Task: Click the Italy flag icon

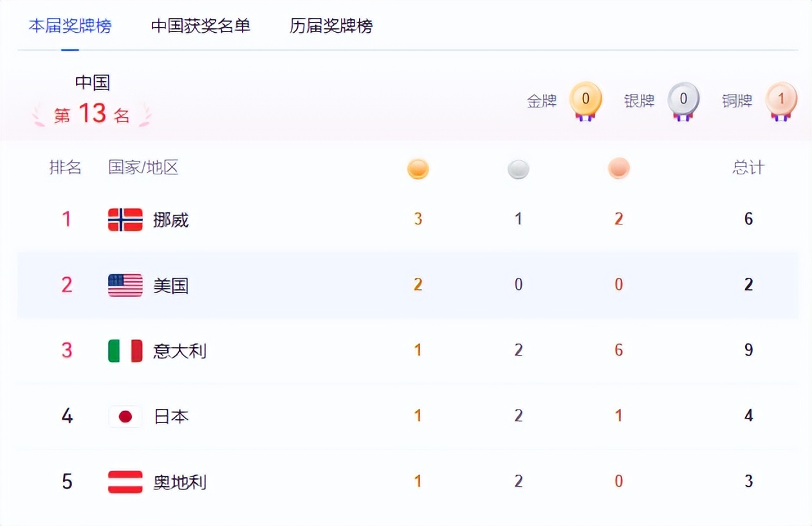Action: (x=125, y=350)
